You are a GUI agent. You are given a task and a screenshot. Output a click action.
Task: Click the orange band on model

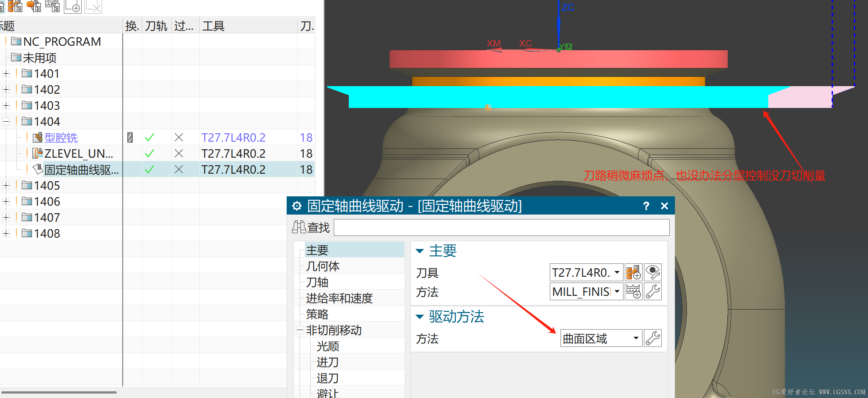tap(558, 81)
